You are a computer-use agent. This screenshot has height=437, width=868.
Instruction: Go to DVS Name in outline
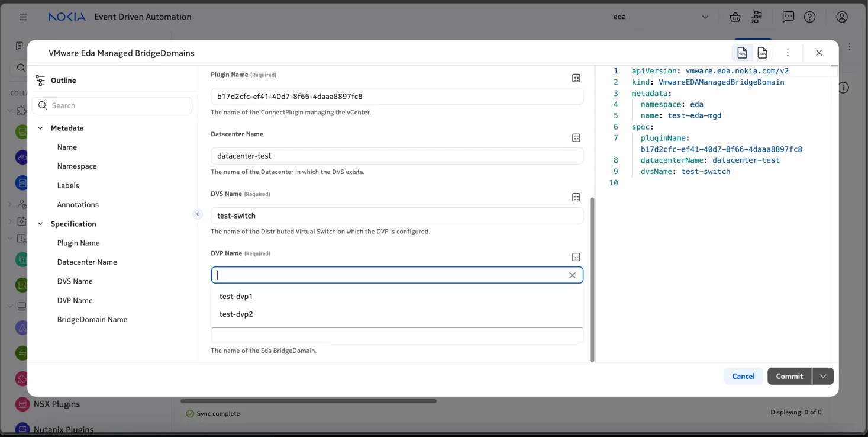(75, 281)
